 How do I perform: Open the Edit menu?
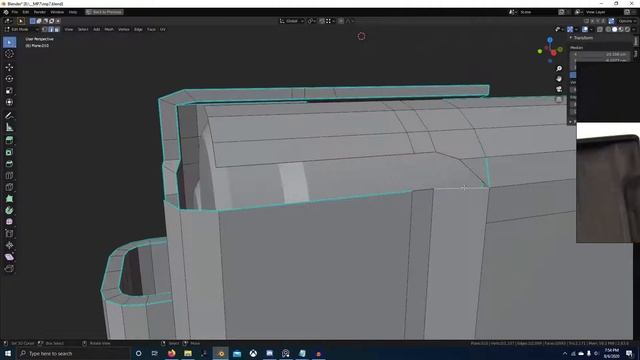point(26,12)
